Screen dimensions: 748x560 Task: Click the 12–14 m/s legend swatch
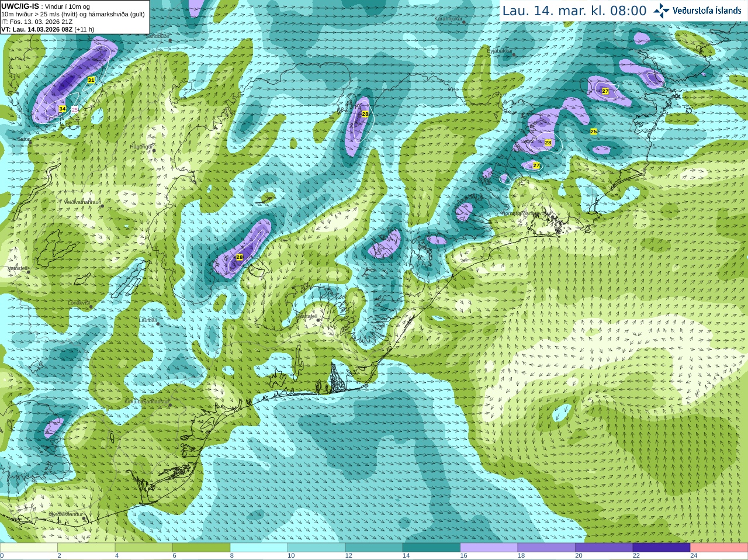374,548
